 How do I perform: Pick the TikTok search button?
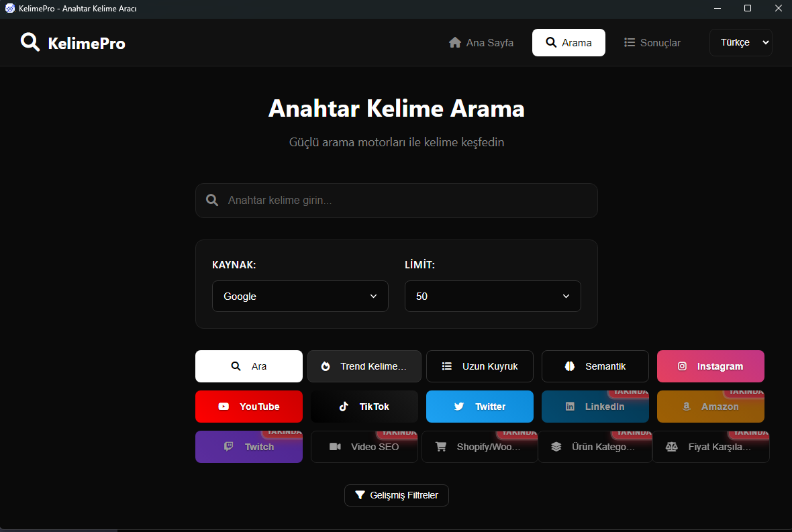click(364, 407)
